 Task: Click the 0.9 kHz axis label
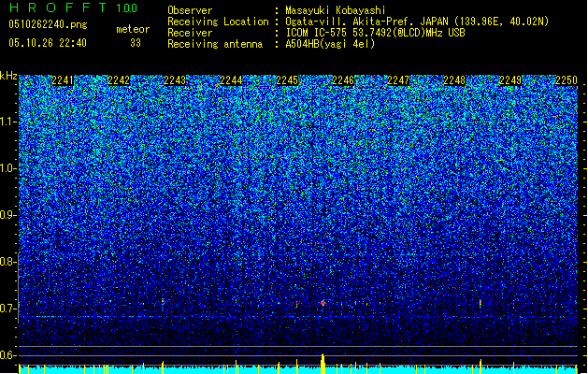[x=7, y=215]
